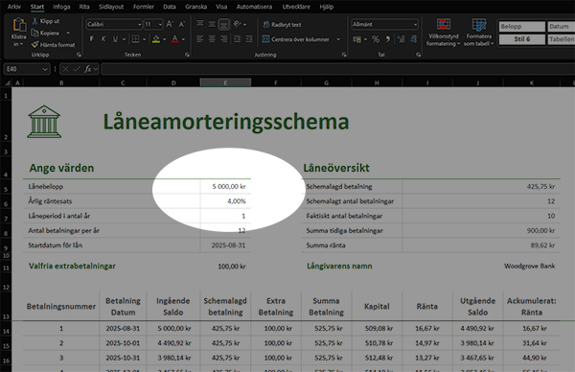575x372 pixels.
Task: Switch to the Automatisera tab
Action: [254, 7]
